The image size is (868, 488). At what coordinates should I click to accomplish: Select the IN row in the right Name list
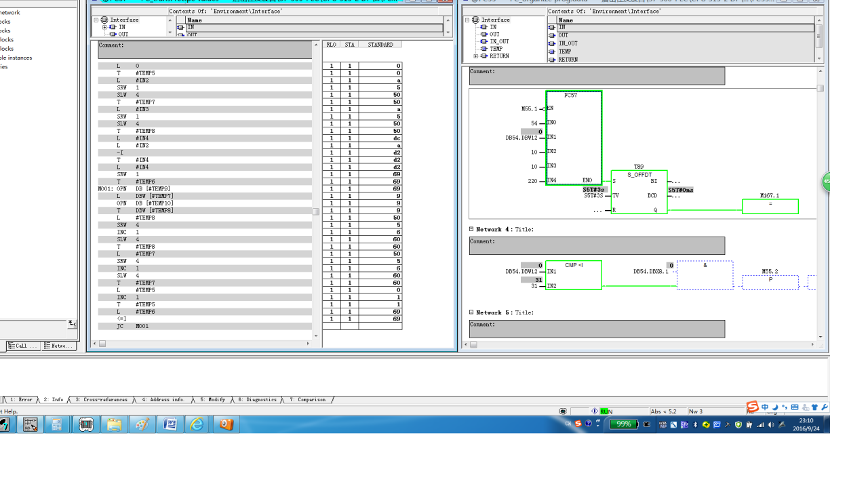[x=681, y=28]
